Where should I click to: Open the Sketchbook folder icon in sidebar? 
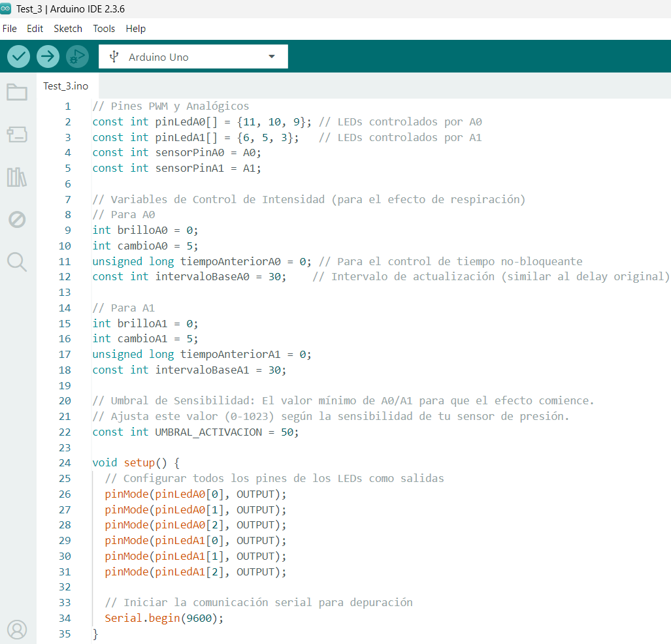pyautogui.click(x=17, y=92)
